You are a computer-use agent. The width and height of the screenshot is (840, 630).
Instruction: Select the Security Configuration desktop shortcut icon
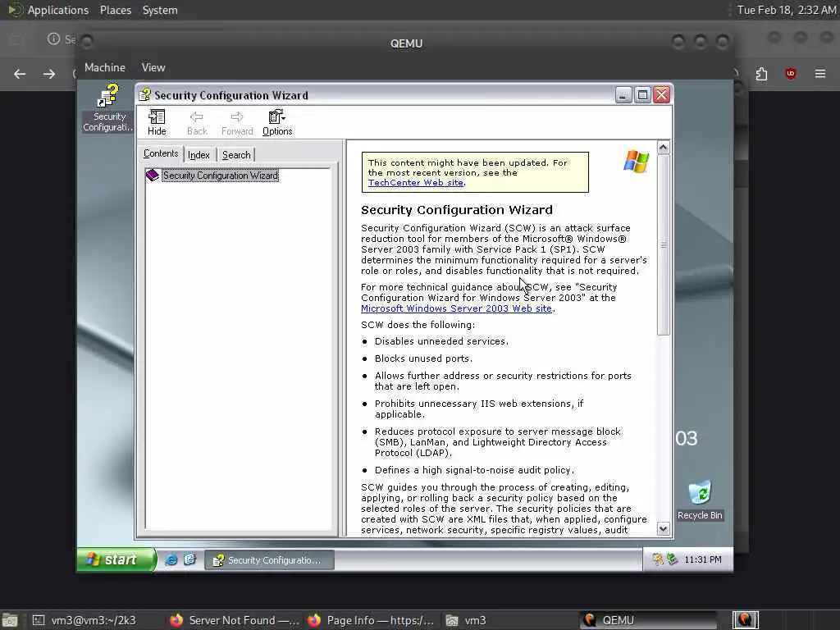click(x=108, y=107)
